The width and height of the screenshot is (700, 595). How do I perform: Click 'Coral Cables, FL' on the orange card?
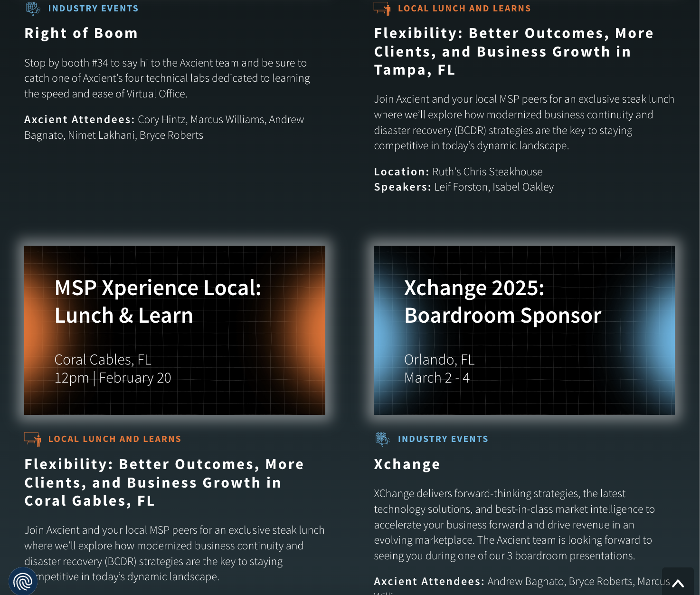coord(103,360)
